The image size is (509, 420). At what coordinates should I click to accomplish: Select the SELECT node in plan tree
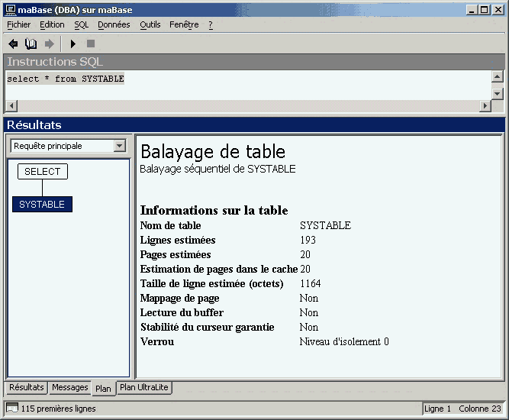tap(43, 172)
